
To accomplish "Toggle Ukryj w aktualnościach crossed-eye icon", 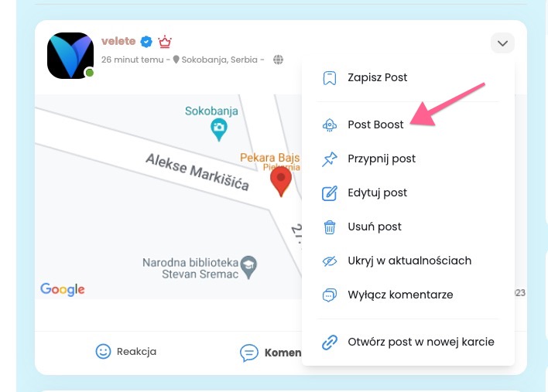I will click(329, 261).
